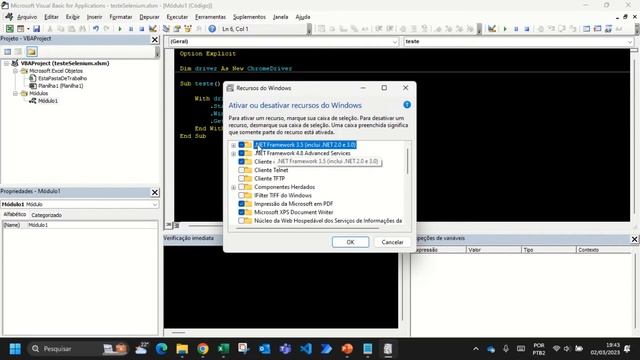Switch to the Alfabético properties tab

pos(15,215)
